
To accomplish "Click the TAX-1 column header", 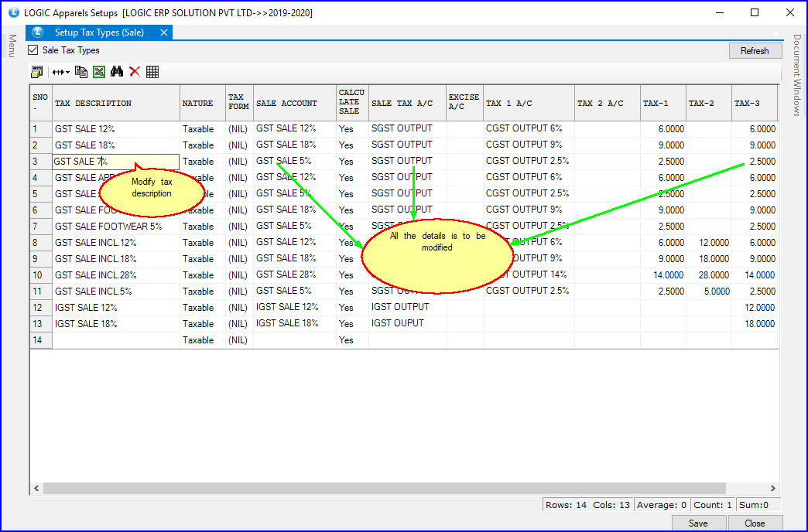I will 663,103.
